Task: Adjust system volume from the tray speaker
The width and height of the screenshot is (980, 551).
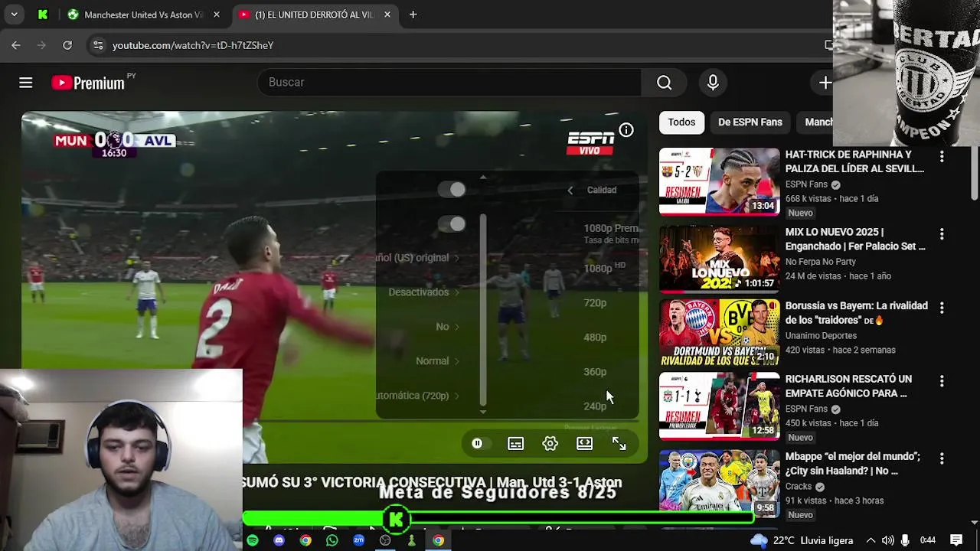Action: [x=887, y=540]
